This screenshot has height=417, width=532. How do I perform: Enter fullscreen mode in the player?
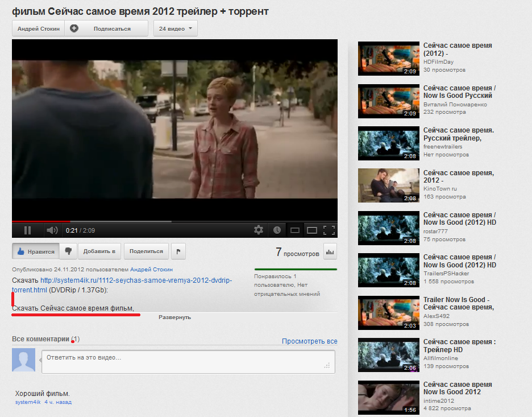pyautogui.click(x=329, y=230)
